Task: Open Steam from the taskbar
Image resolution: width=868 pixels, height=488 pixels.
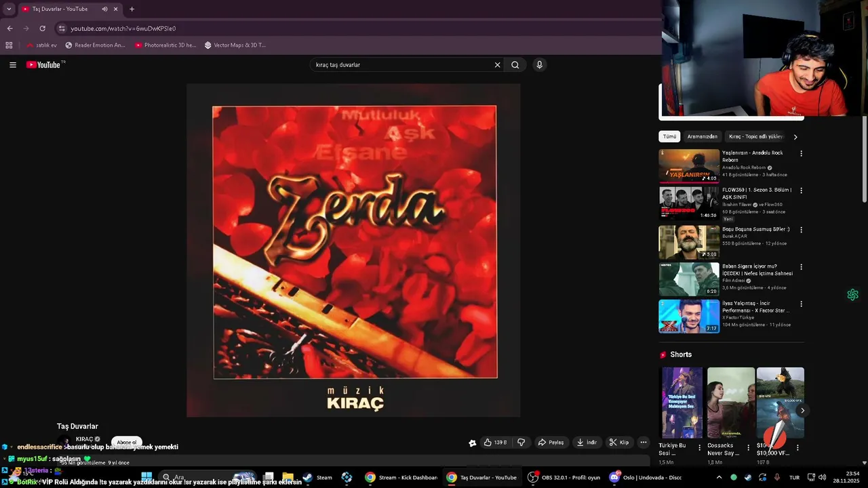Action: (x=318, y=477)
